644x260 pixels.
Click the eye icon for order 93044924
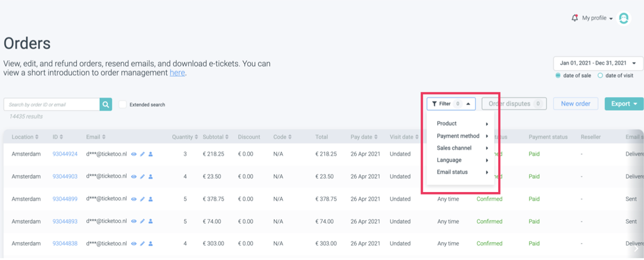pyautogui.click(x=134, y=154)
